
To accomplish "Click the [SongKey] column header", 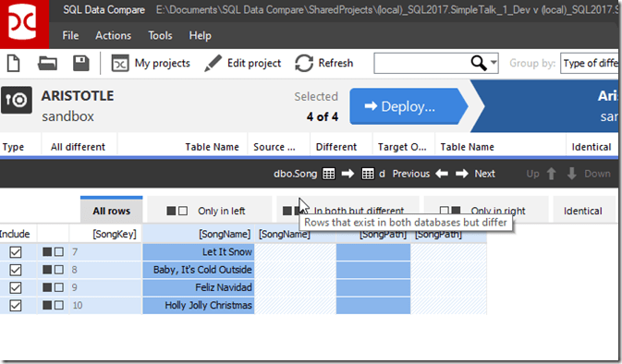I will pos(105,234).
